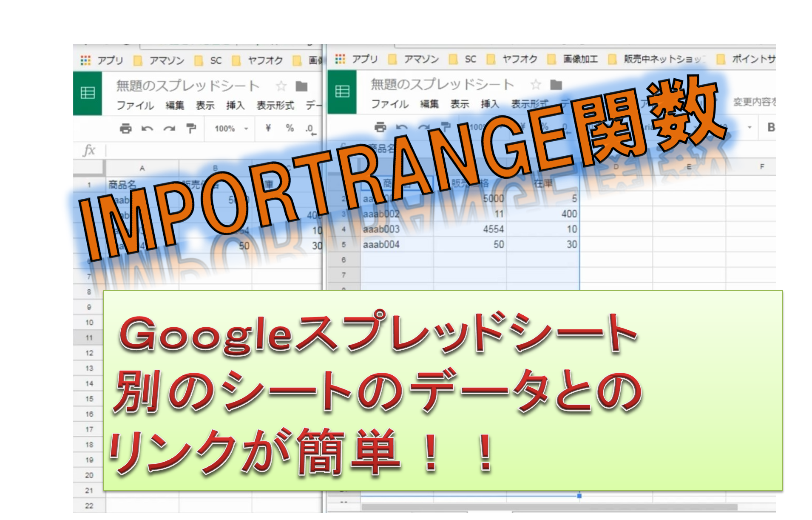Rename the right window spreadsheet title
This screenshot has width=812, height=520.
tap(442, 84)
